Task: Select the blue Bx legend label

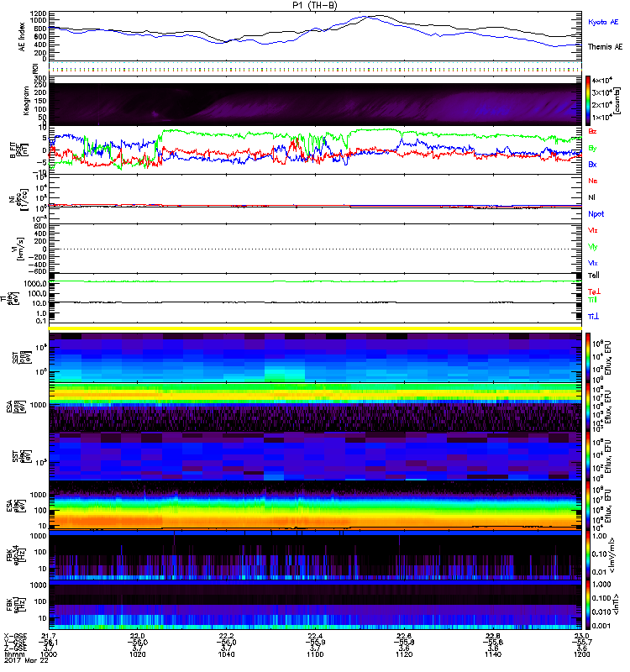Action: (592, 164)
